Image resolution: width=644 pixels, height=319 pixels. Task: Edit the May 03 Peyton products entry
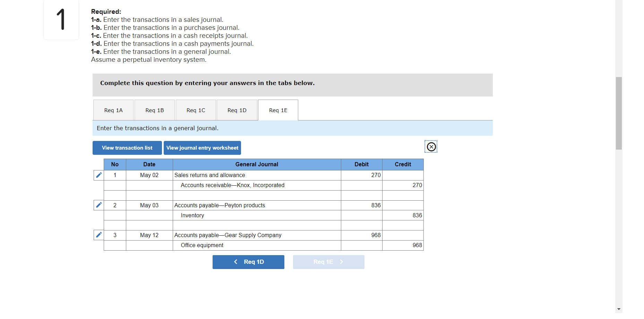coord(98,205)
